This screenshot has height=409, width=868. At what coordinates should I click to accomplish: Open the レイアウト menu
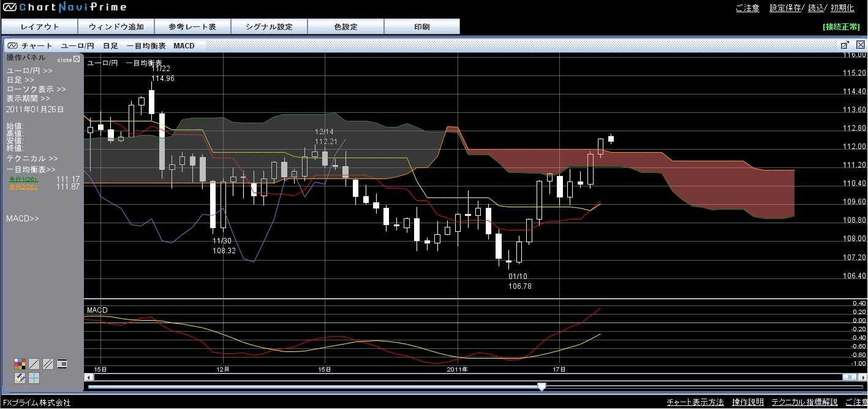[x=40, y=27]
